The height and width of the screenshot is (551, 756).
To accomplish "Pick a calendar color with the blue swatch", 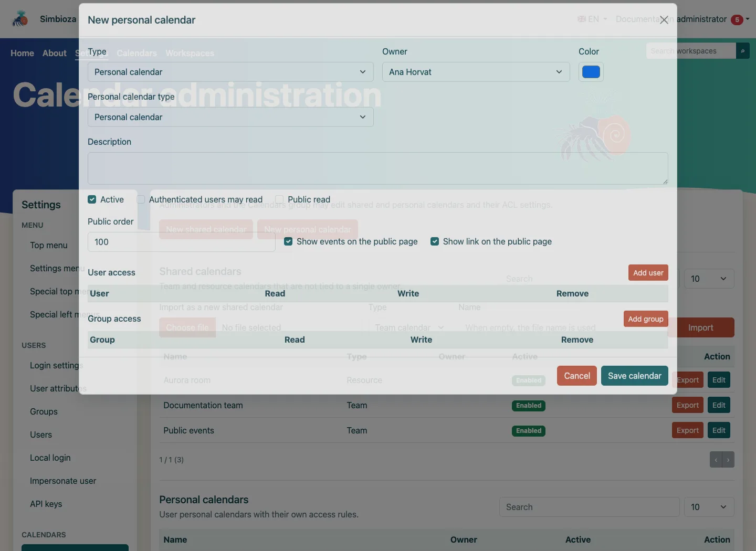I will tap(591, 72).
